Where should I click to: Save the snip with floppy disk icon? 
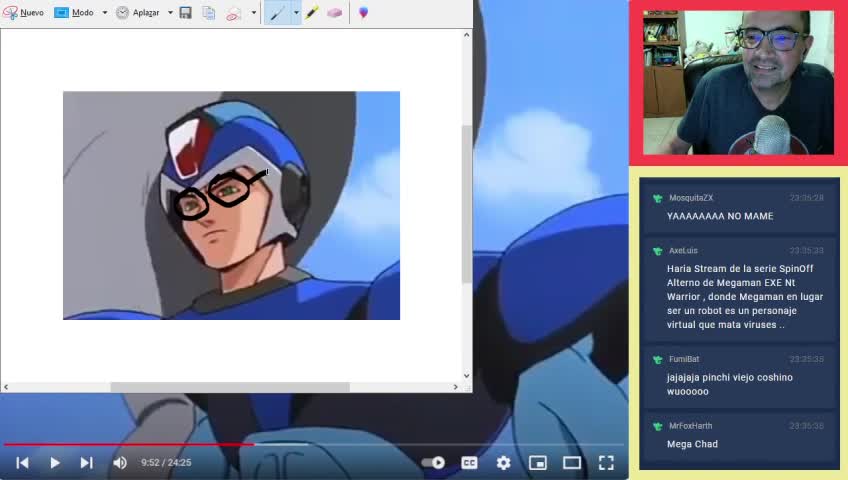coord(186,12)
